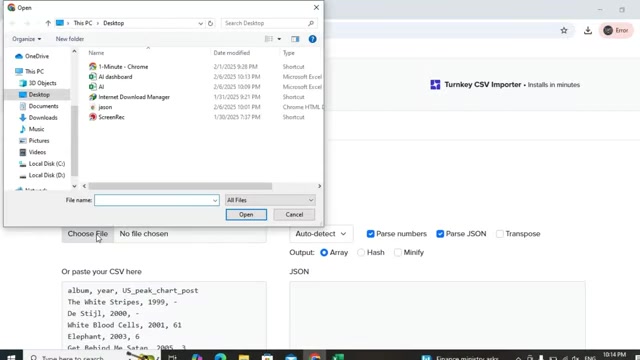Open Documents in the navigation pane

click(39, 106)
